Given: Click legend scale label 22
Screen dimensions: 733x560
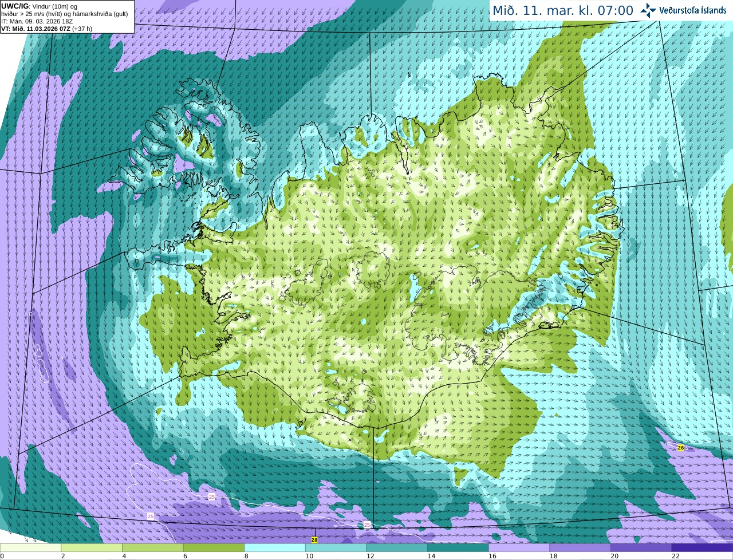Looking at the screenshot, I should click(x=676, y=556).
